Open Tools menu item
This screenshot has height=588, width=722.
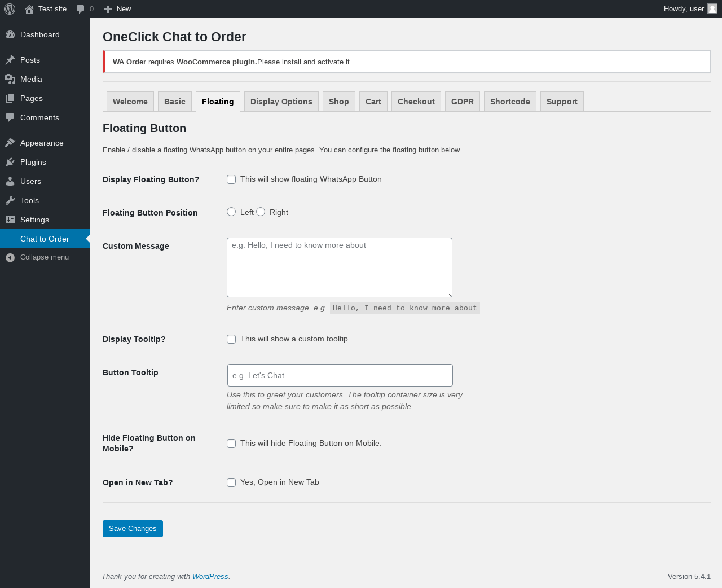pos(45,200)
